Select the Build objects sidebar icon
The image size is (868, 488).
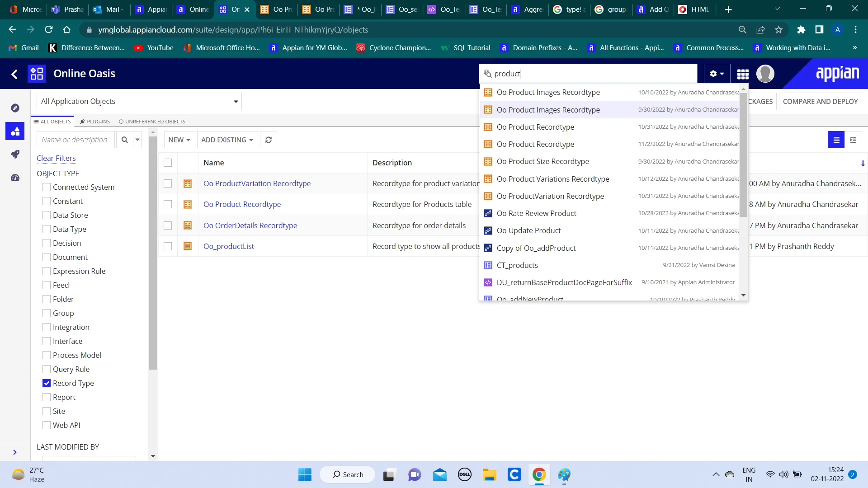[15, 131]
